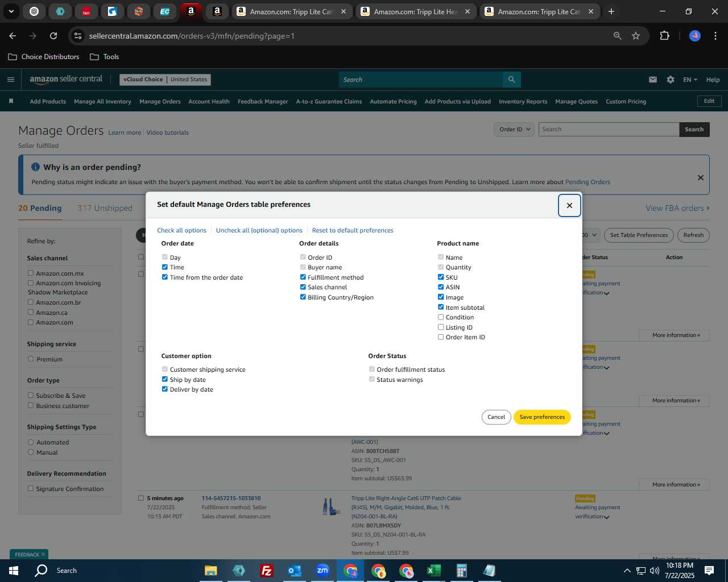The image size is (728, 582).
Task: Toggle the Fulfillment method checkbox
Action: pyautogui.click(x=303, y=277)
